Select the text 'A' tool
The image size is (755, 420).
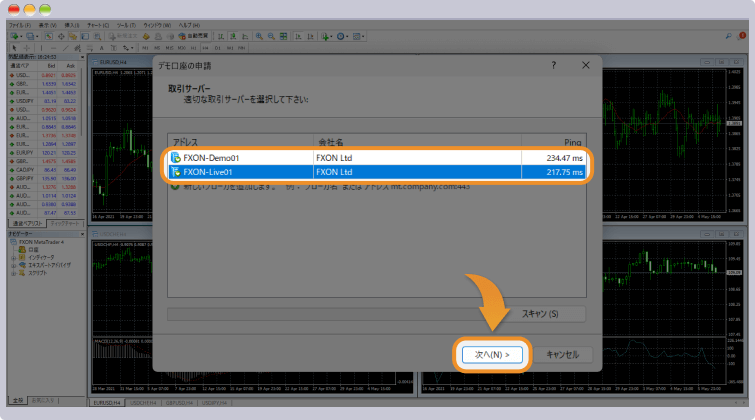click(102, 48)
